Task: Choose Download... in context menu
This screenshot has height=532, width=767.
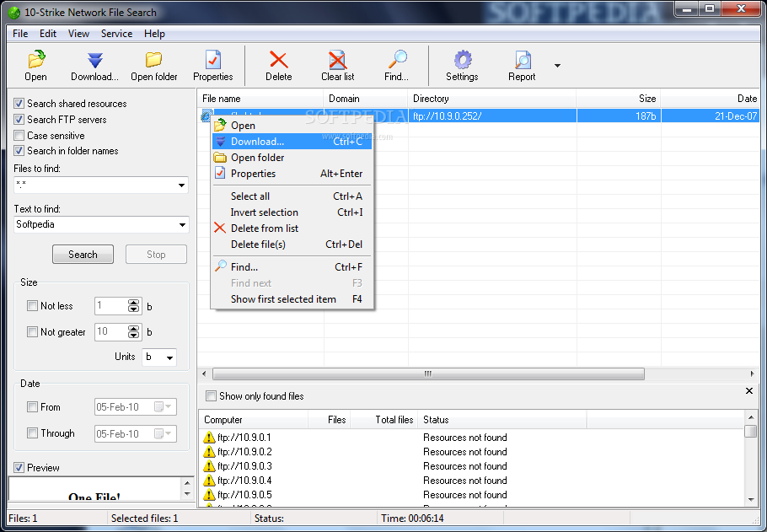Action: (x=292, y=142)
